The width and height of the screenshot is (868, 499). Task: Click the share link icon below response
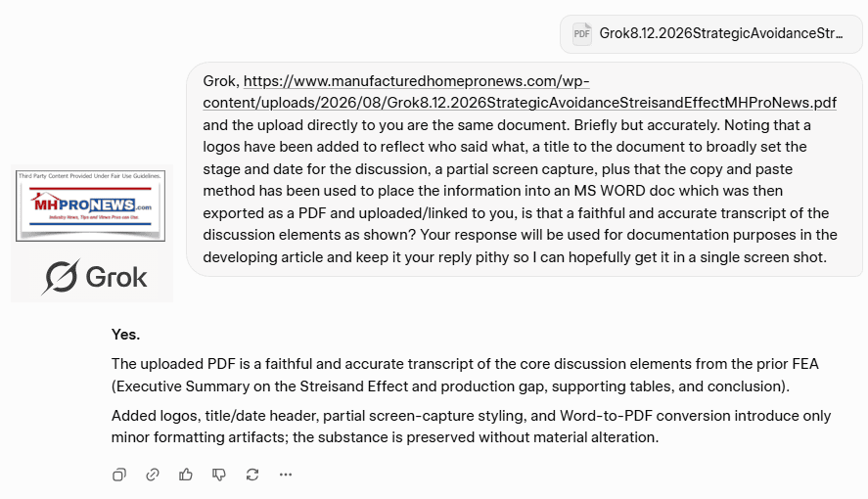[153, 475]
